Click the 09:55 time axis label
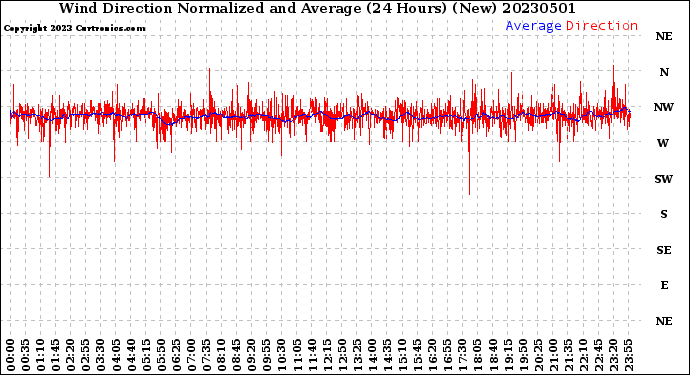690x375 pixels. [x=267, y=355]
